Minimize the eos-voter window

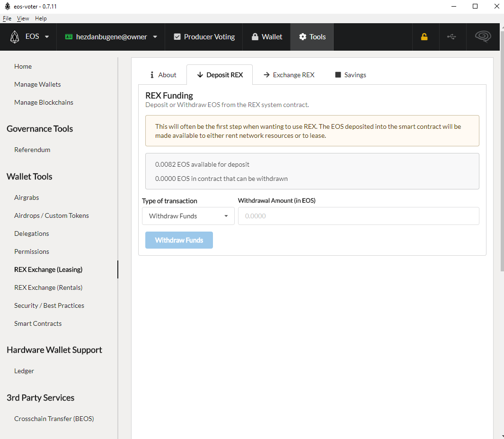point(454,6)
